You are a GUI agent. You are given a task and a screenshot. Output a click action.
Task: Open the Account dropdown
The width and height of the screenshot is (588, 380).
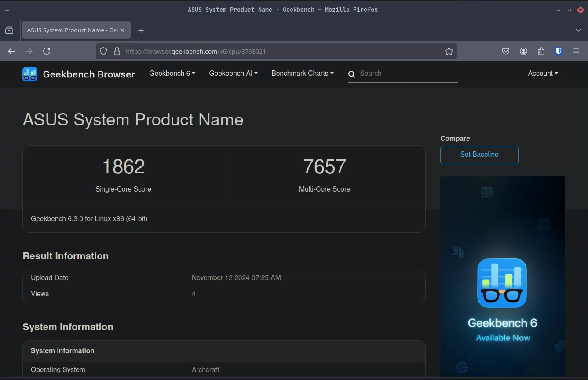[543, 74]
